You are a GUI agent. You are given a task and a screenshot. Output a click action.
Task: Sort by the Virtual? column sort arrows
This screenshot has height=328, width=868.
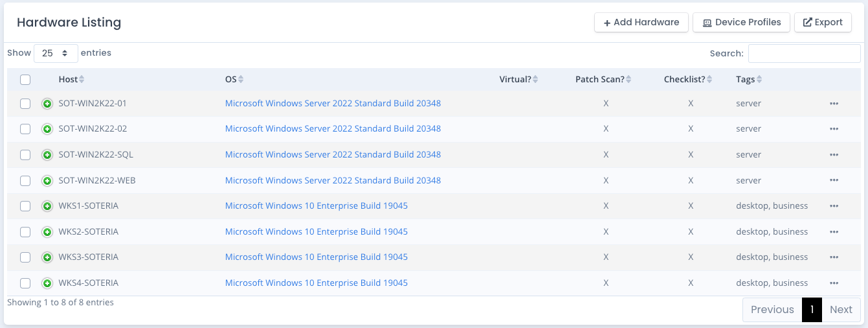pos(535,80)
